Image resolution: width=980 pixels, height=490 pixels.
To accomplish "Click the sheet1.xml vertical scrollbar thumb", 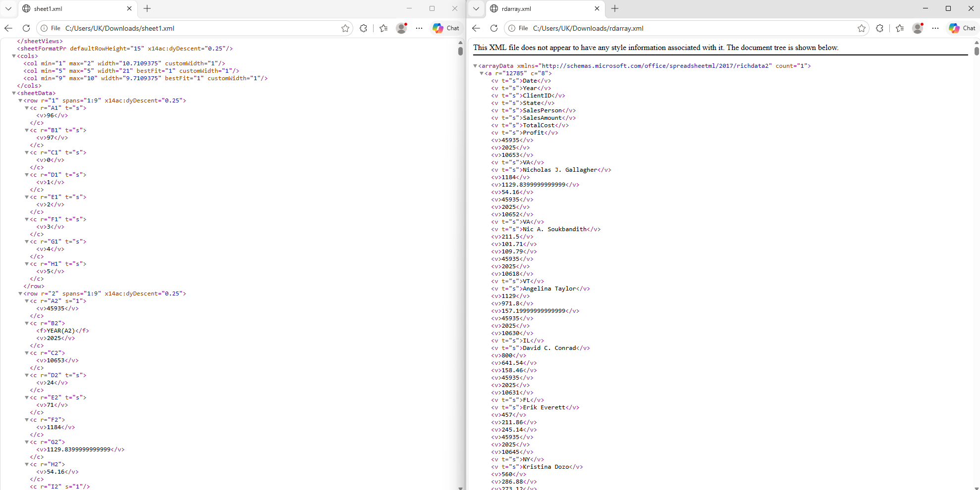I will [x=460, y=51].
